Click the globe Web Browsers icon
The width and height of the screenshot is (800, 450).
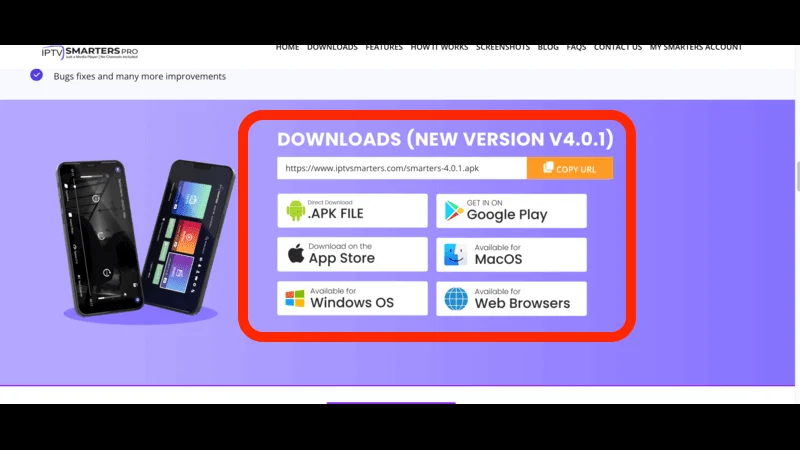456,299
